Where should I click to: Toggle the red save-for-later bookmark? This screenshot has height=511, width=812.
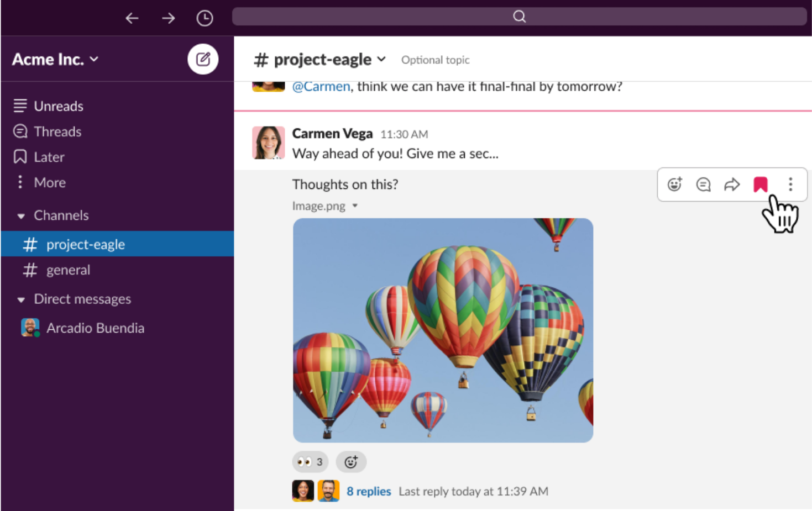point(761,185)
